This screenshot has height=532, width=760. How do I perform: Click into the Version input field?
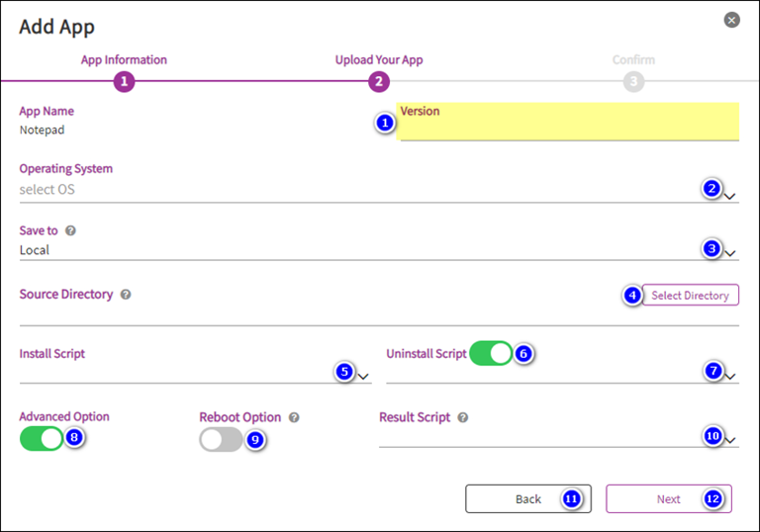[x=568, y=130]
